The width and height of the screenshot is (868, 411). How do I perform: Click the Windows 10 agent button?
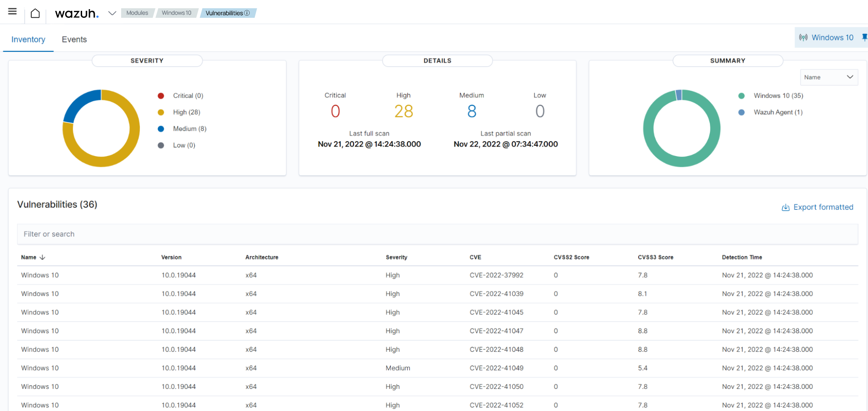tap(832, 38)
